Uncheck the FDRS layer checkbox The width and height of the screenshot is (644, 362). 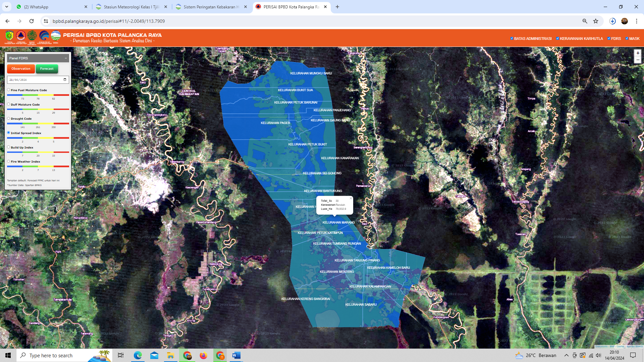609,39
